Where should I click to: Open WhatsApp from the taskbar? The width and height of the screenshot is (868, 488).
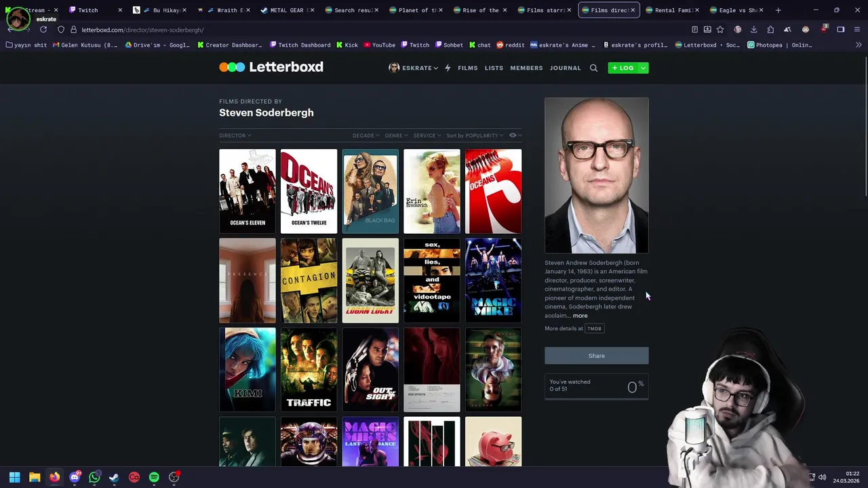pyautogui.click(x=94, y=477)
